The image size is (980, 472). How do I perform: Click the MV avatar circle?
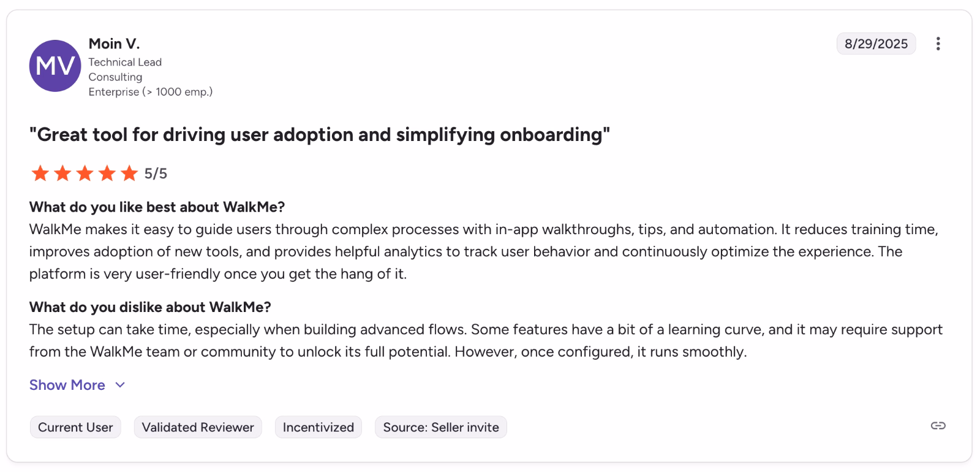(55, 66)
